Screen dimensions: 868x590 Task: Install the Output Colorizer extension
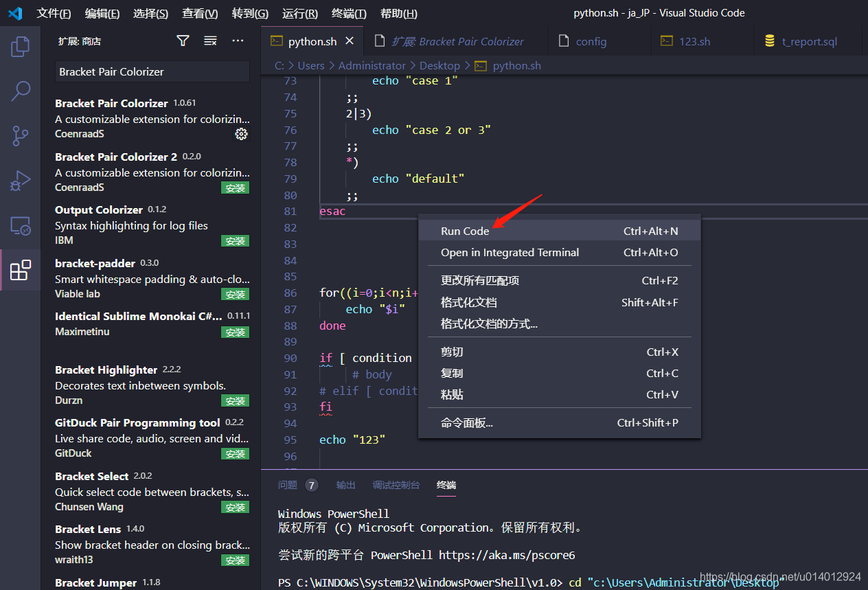[236, 241]
